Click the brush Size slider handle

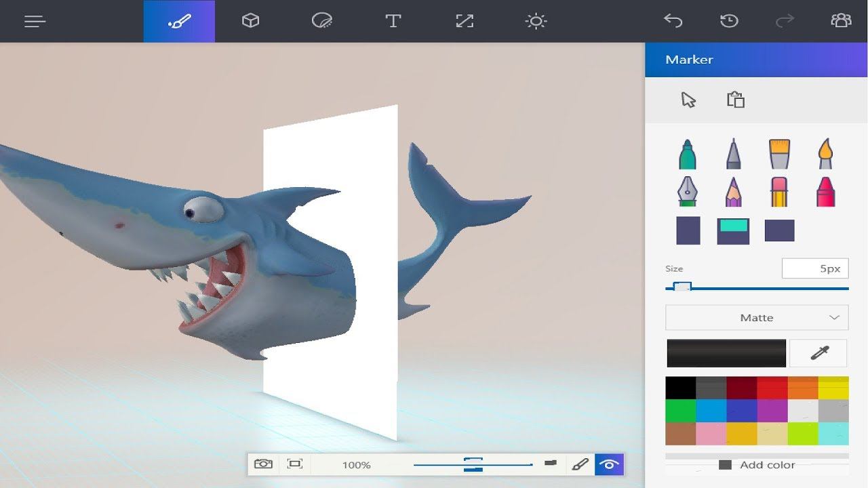tap(682, 287)
